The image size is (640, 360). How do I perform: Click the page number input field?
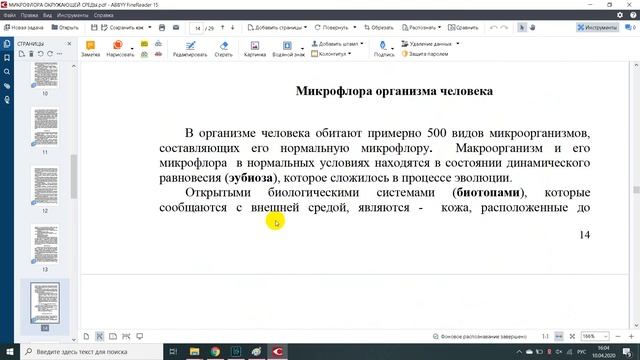197,28
